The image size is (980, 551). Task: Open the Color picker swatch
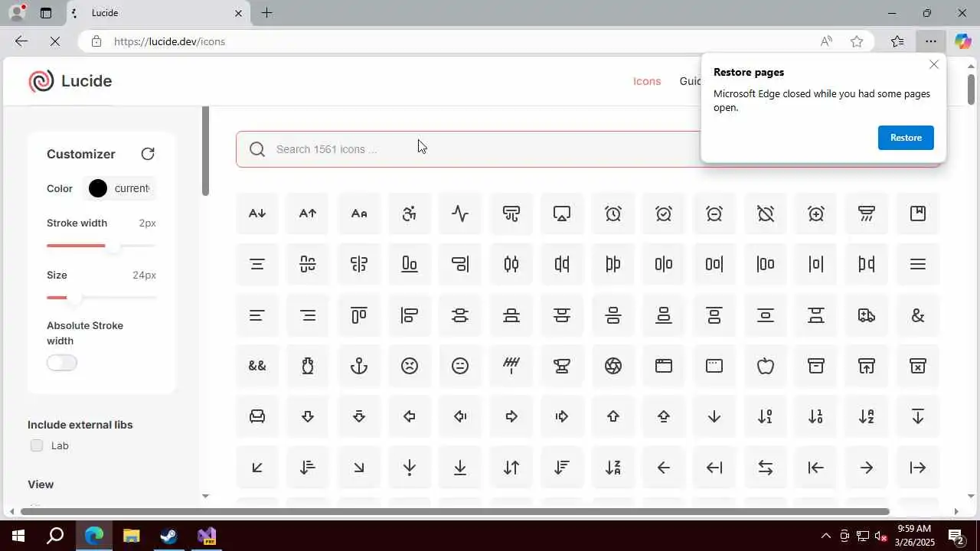[x=98, y=188]
